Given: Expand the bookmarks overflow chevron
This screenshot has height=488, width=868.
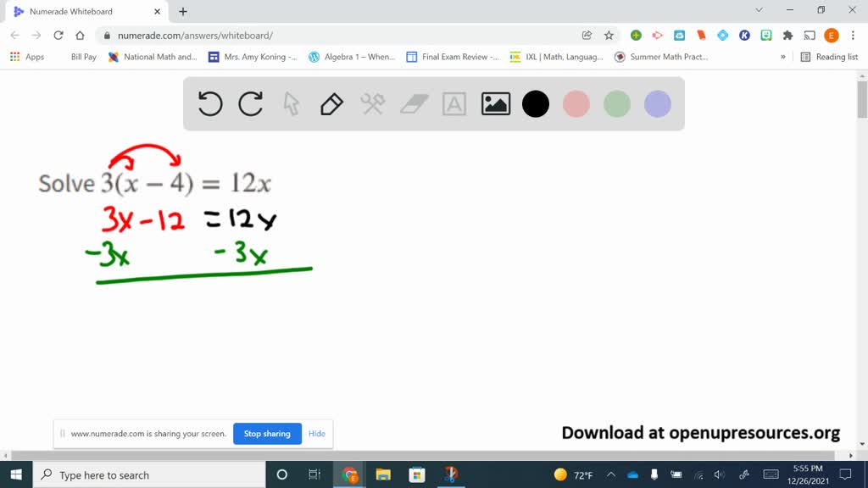Looking at the screenshot, I should tap(784, 56).
